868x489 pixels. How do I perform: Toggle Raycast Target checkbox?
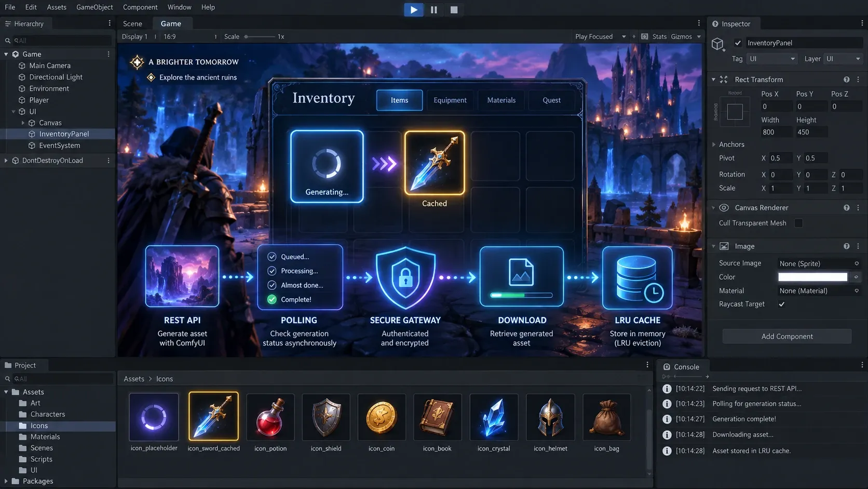[x=782, y=304]
